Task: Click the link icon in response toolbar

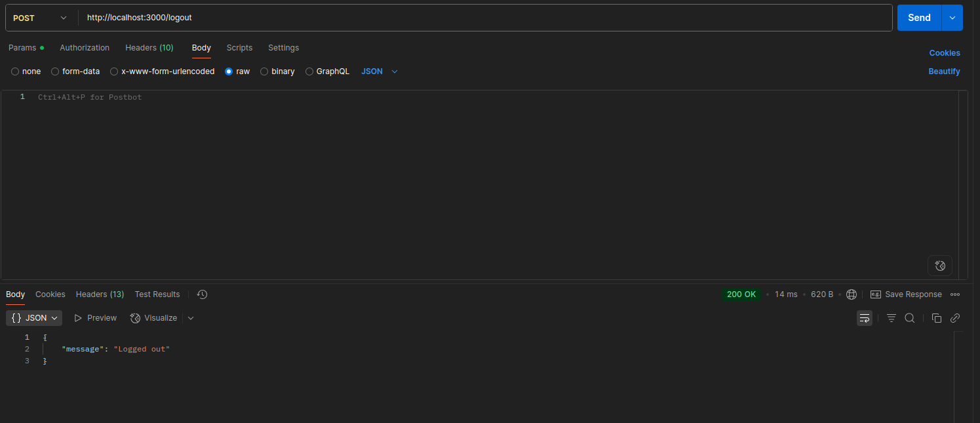Action: coord(955,318)
